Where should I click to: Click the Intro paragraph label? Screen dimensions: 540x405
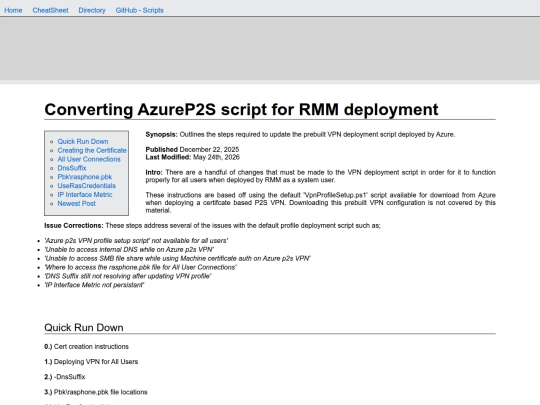[x=154, y=172]
